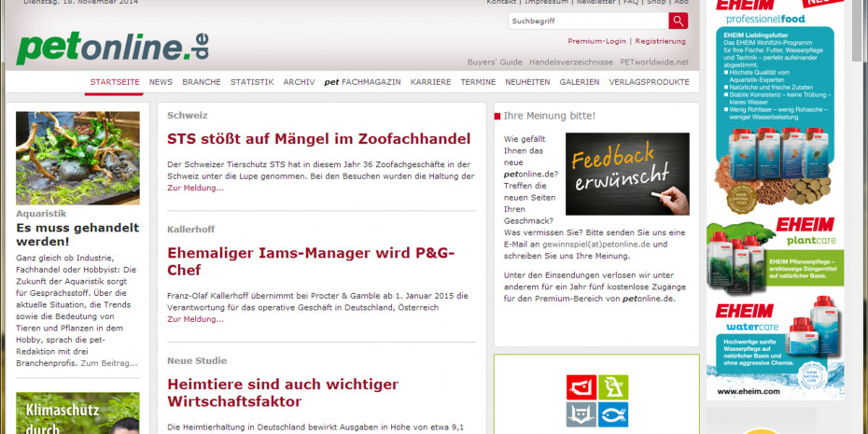
Task: Open the GALERIEN menu item
Action: point(580,82)
